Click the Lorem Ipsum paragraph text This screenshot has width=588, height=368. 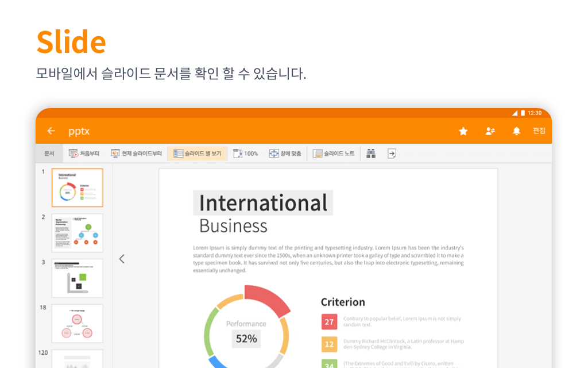click(x=328, y=259)
